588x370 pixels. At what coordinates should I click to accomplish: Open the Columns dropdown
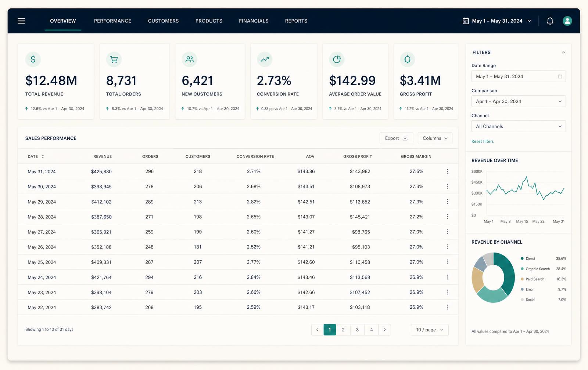[435, 138]
